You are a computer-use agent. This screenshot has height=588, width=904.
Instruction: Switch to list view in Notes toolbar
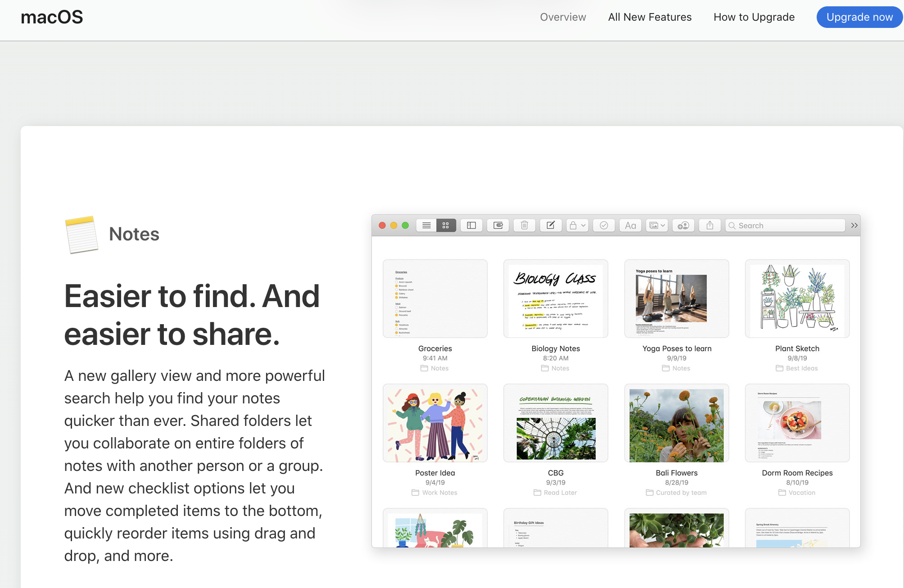[426, 226]
